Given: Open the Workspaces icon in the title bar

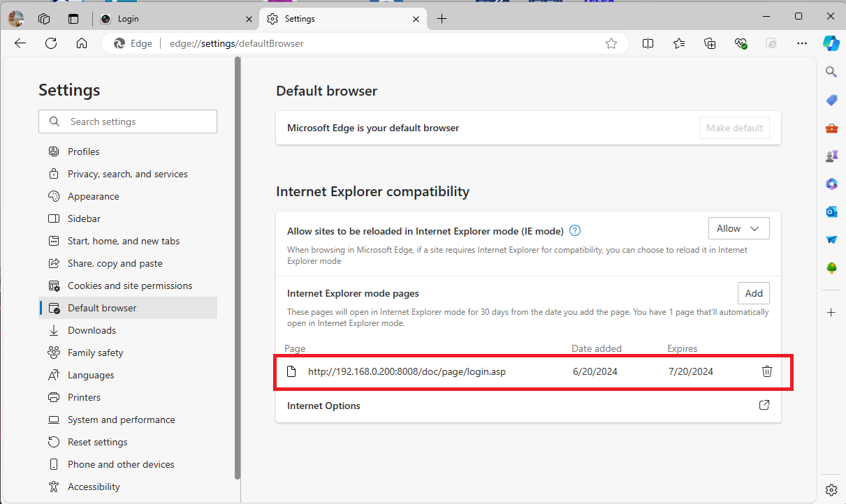Looking at the screenshot, I should click(x=44, y=19).
